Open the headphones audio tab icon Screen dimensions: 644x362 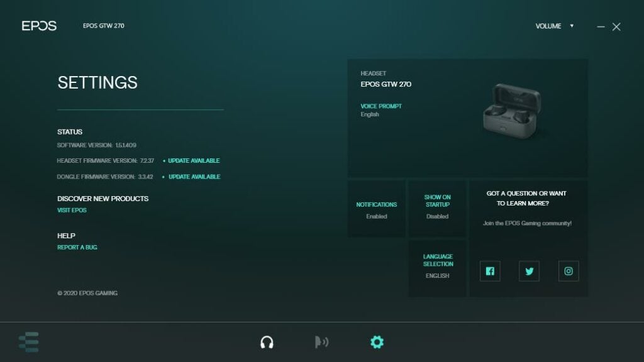click(x=267, y=342)
